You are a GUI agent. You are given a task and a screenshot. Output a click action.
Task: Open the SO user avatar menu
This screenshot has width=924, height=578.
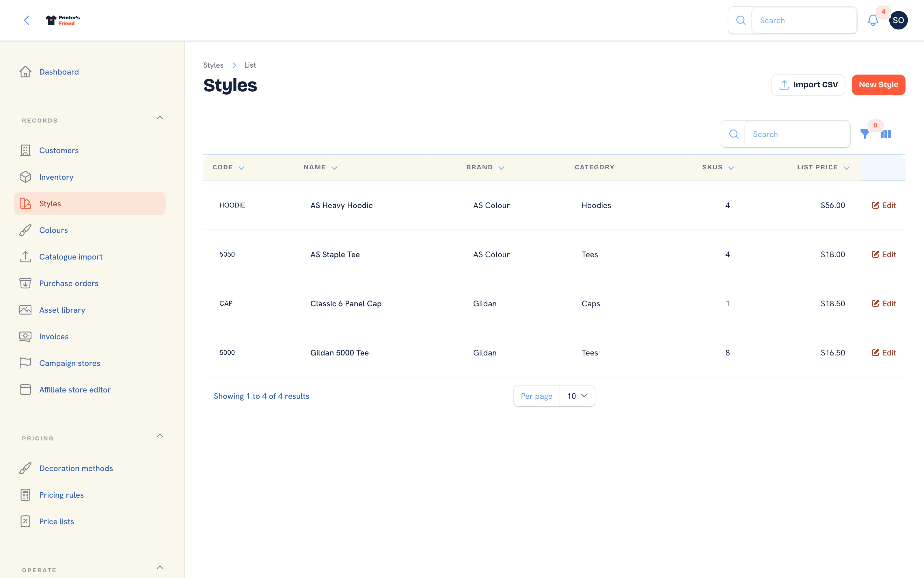(x=898, y=20)
